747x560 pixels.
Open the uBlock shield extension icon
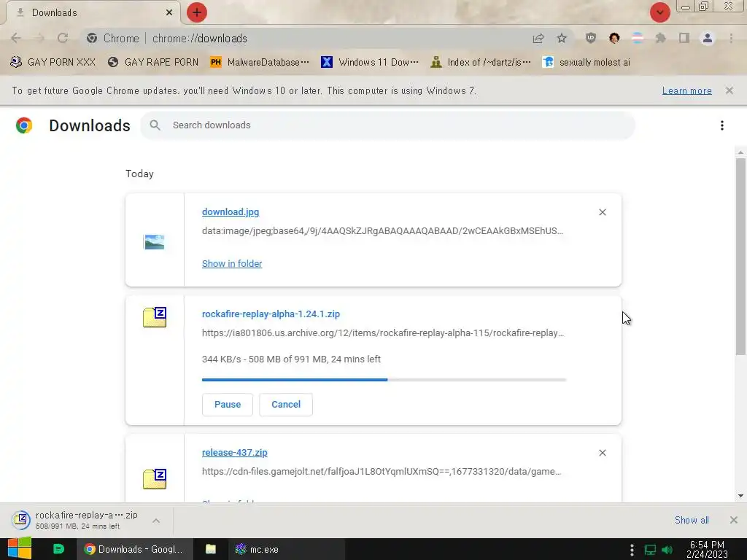pyautogui.click(x=591, y=38)
